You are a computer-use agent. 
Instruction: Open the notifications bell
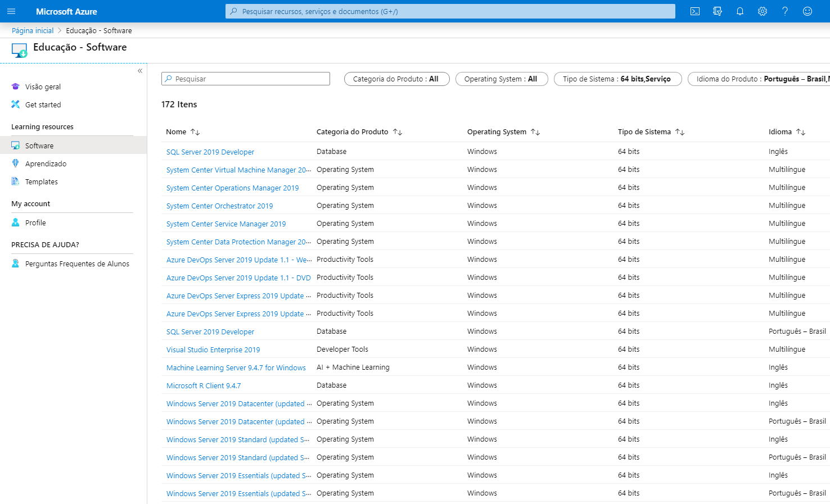point(740,11)
